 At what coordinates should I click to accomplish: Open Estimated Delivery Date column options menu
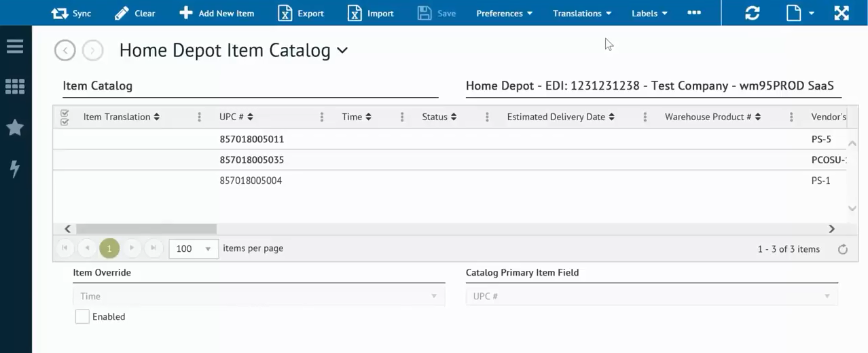click(x=645, y=117)
